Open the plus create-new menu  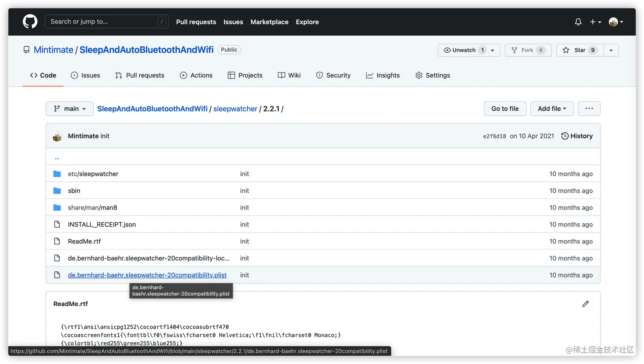pos(595,22)
